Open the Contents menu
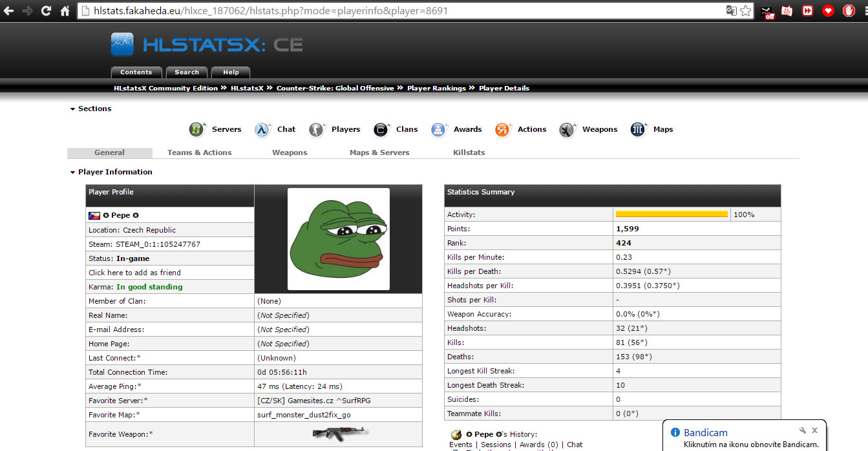The height and width of the screenshot is (451, 868). (136, 72)
